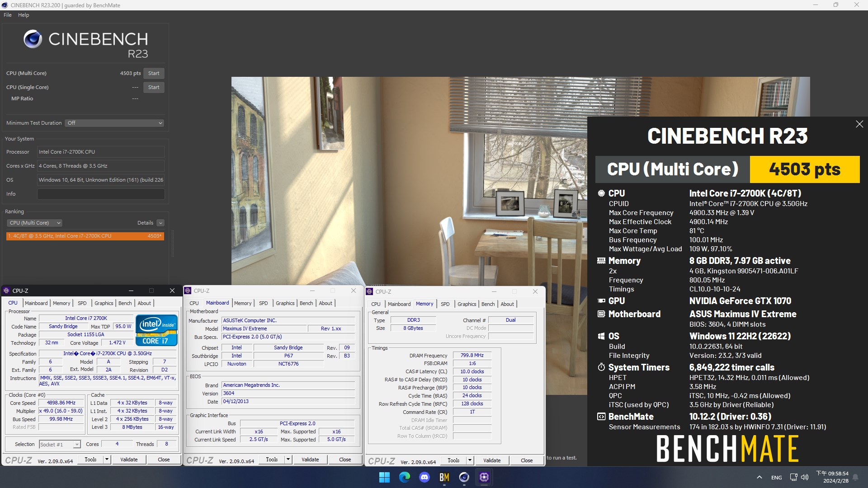The image size is (868, 488).
Task: Click the Core Speed 4898.86 MHz value
Action: 61,403
